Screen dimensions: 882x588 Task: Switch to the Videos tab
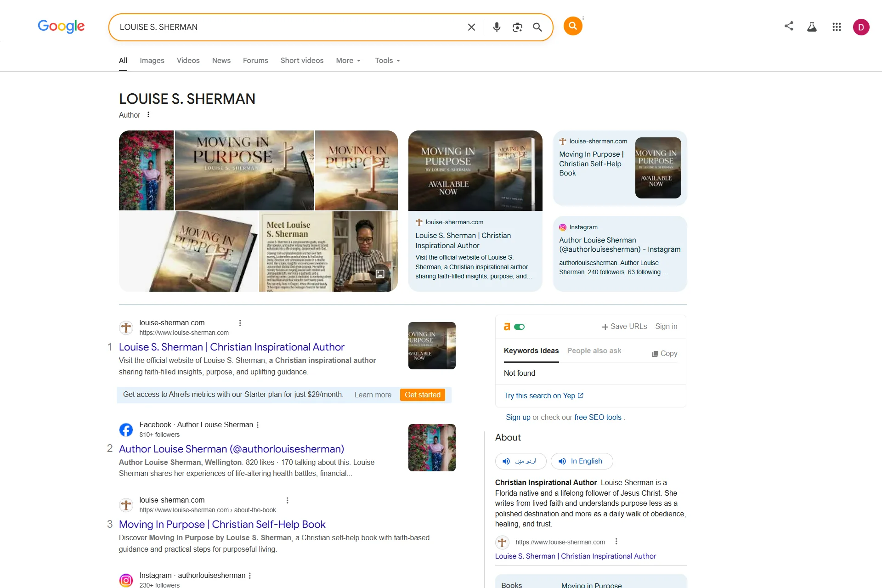188,61
